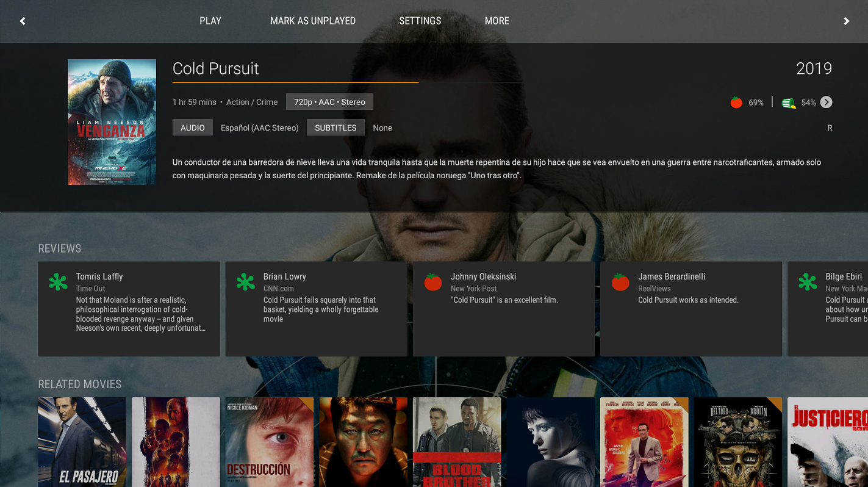Click the 1 hr 59 mins duration

(x=195, y=102)
